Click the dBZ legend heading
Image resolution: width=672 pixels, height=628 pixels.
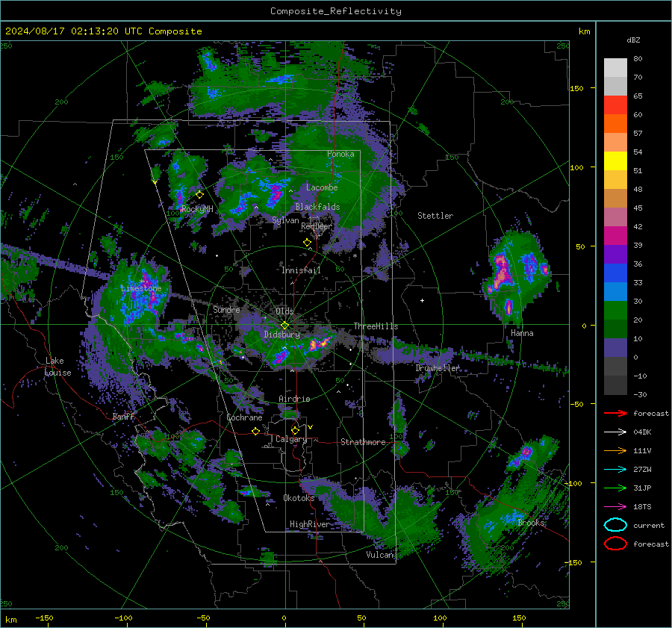[x=633, y=40]
